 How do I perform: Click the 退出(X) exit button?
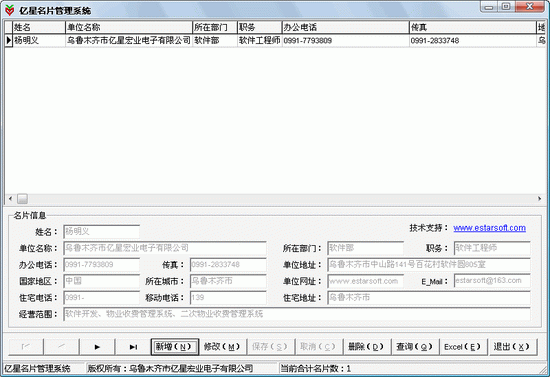coord(512,347)
